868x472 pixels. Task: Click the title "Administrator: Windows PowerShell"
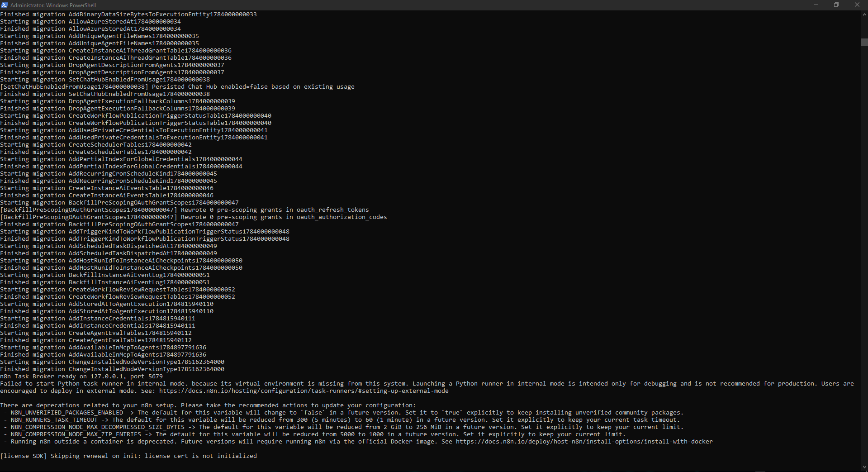(53, 5)
